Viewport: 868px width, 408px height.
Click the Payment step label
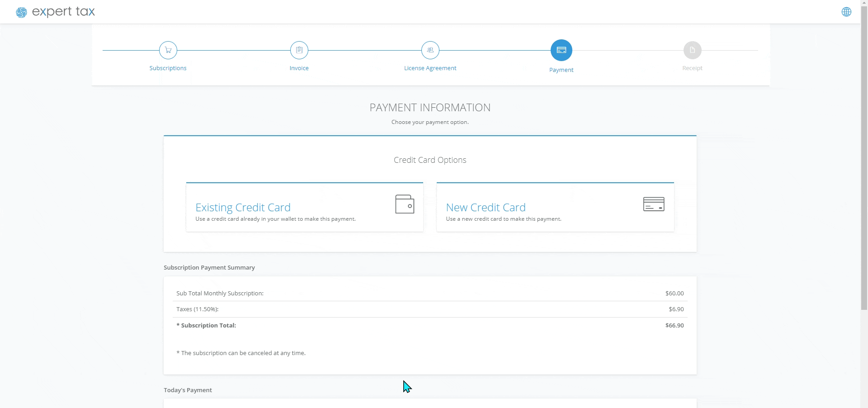(561, 70)
